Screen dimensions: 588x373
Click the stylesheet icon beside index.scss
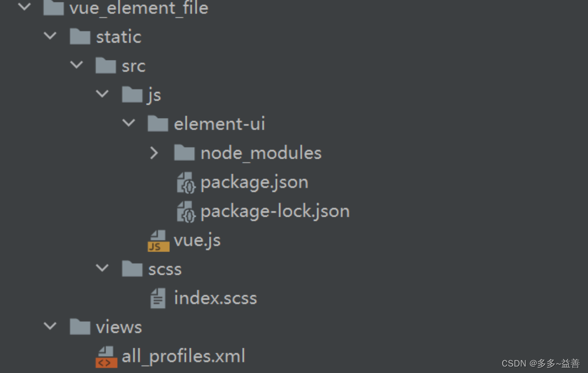[158, 298]
